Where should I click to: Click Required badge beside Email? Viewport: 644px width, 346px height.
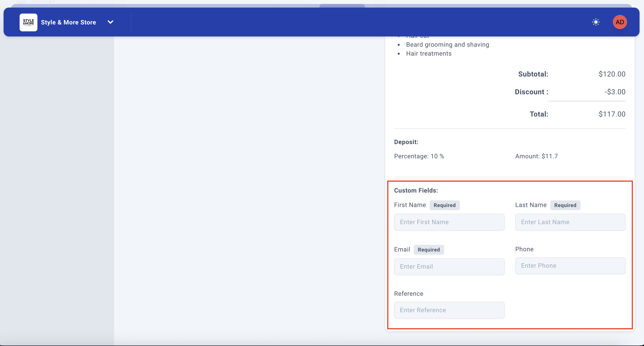tap(428, 250)
